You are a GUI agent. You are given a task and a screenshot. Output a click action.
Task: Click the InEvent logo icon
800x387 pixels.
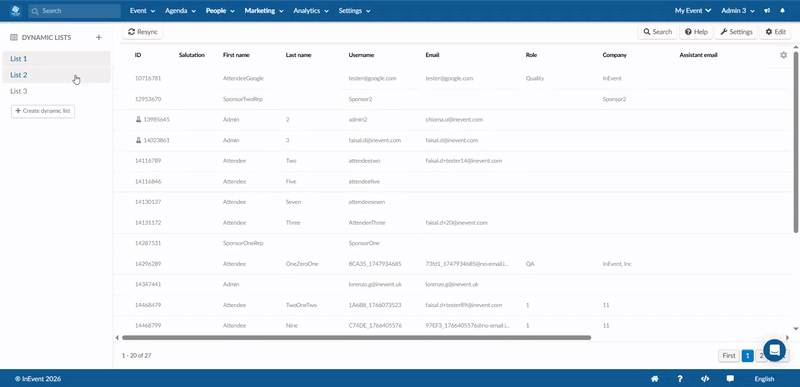tap(15, 10)
